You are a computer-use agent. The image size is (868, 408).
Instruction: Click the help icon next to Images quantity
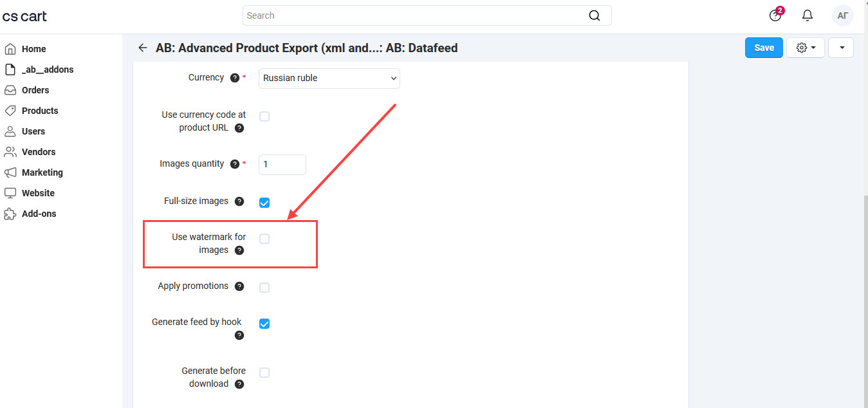tap(235, 164)
